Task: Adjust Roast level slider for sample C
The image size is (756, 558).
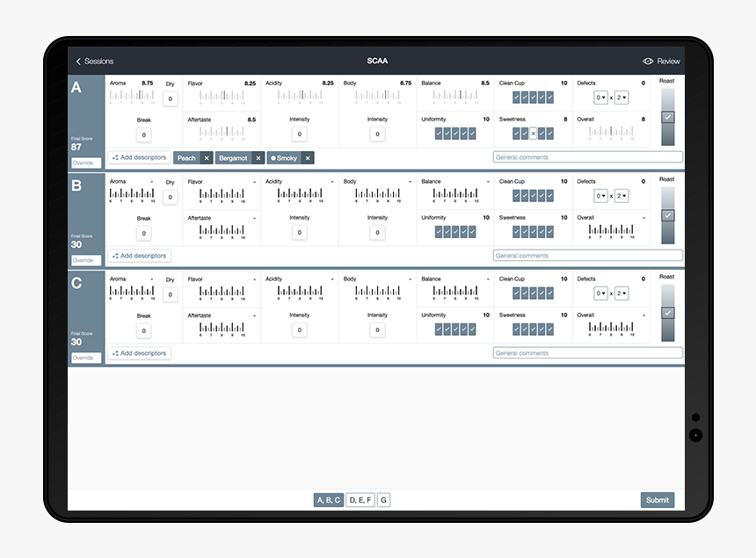Action: (x=668, y=313)
